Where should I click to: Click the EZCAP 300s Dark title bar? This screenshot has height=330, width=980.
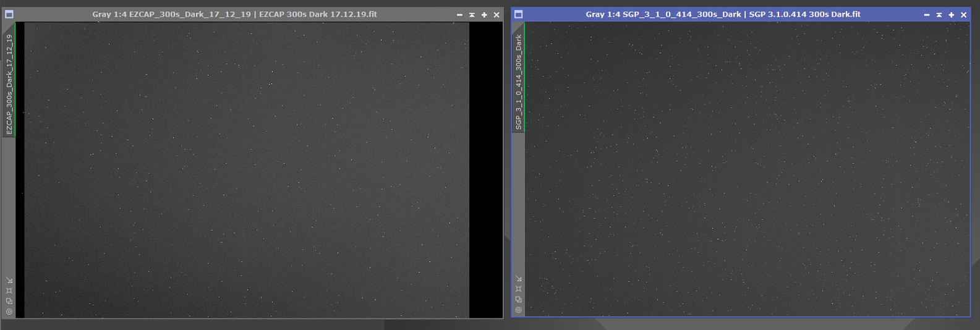(234, 14)
